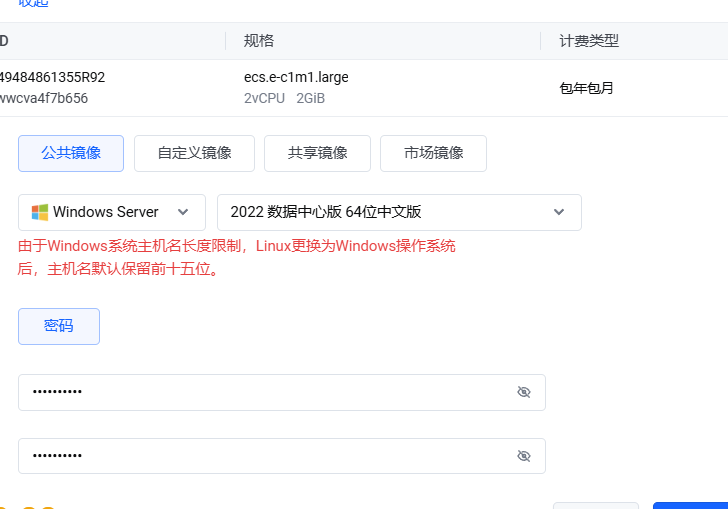Focus the confirm password input field
This screenshot has height=509, width=728.
pyautogui.click(x=282, y=456)
